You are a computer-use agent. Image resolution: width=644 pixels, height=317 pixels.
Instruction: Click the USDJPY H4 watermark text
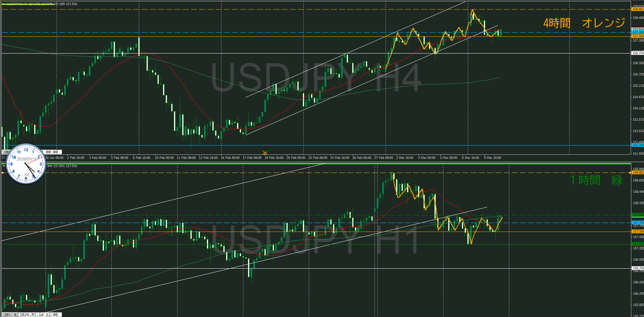315,78
